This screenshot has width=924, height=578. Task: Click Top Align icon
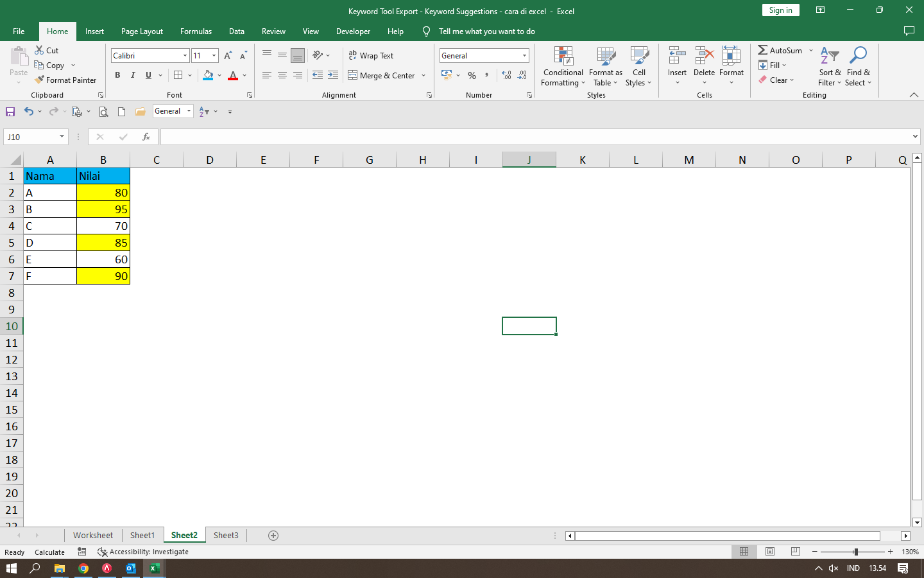267,55
